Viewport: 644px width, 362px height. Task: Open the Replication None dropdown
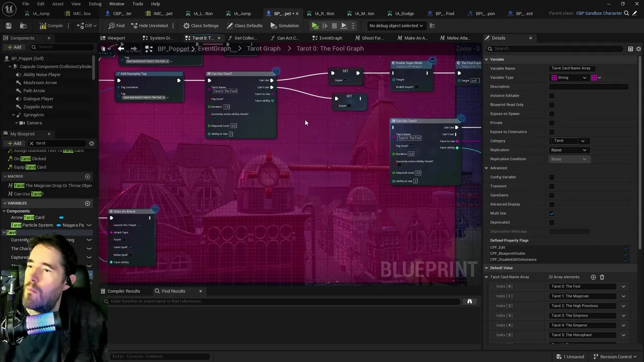point(569,150)
